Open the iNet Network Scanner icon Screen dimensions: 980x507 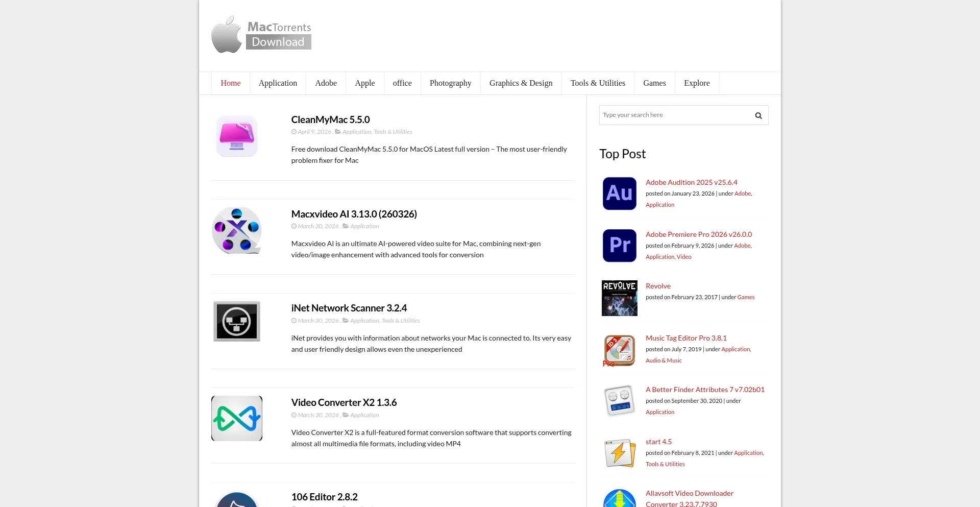click(x=237, y=321)
